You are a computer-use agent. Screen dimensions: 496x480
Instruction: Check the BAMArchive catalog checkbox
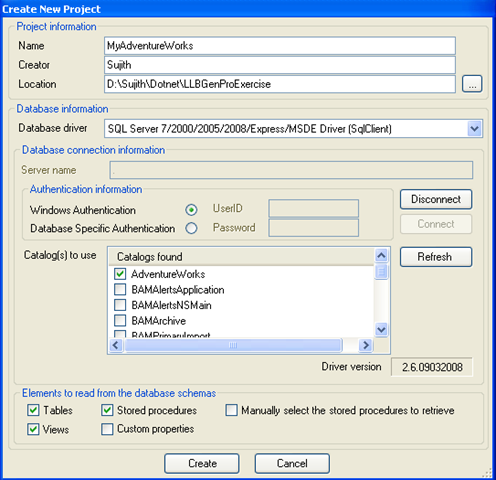point(120,320)
